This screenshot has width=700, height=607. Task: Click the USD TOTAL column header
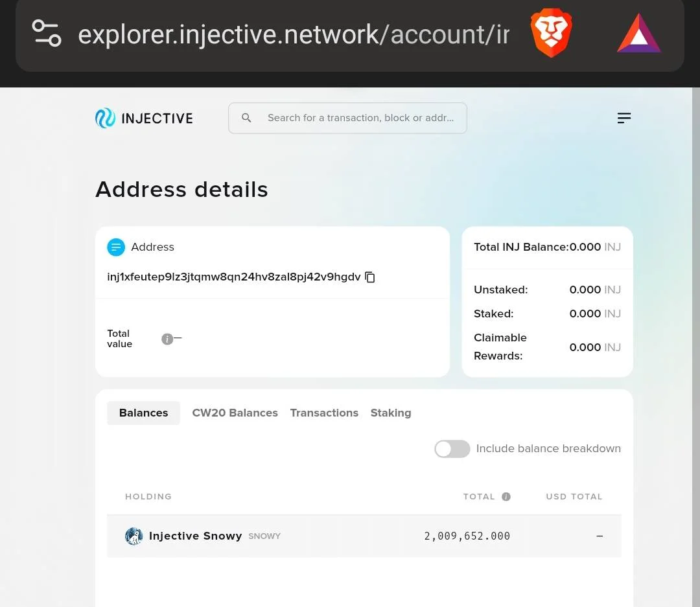[574, 497]
